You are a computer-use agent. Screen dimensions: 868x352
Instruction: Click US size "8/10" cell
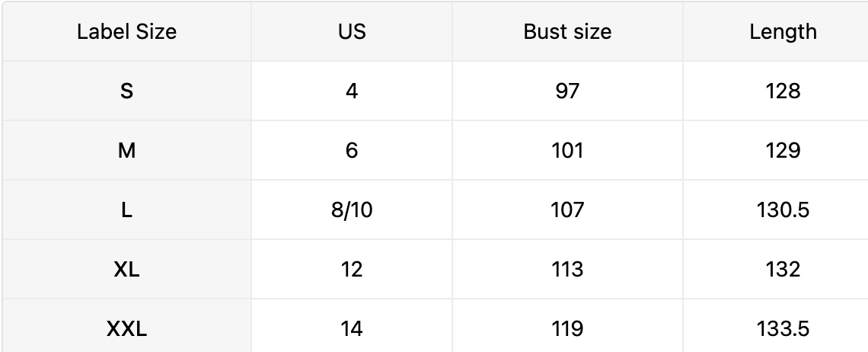point(352,210)
